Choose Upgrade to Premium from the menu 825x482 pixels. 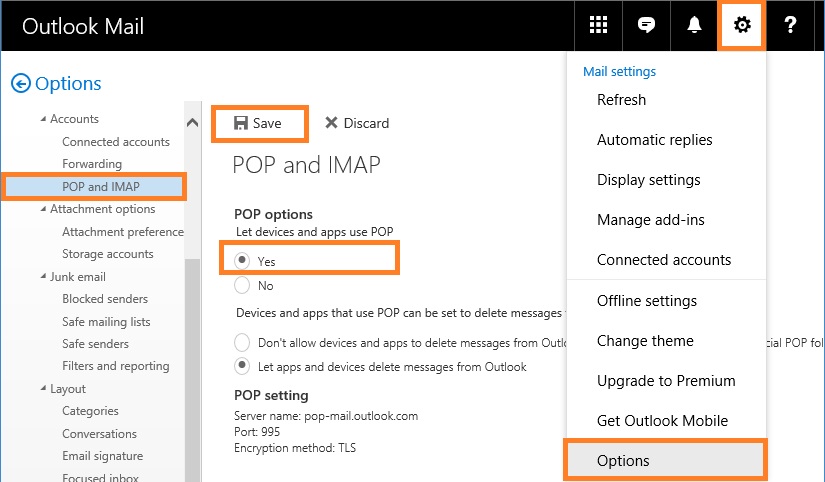pyautogui.click(x=666, y=381)
